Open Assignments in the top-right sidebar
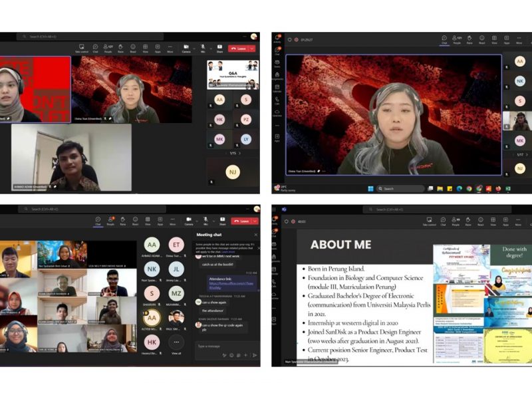 [277, 76]
